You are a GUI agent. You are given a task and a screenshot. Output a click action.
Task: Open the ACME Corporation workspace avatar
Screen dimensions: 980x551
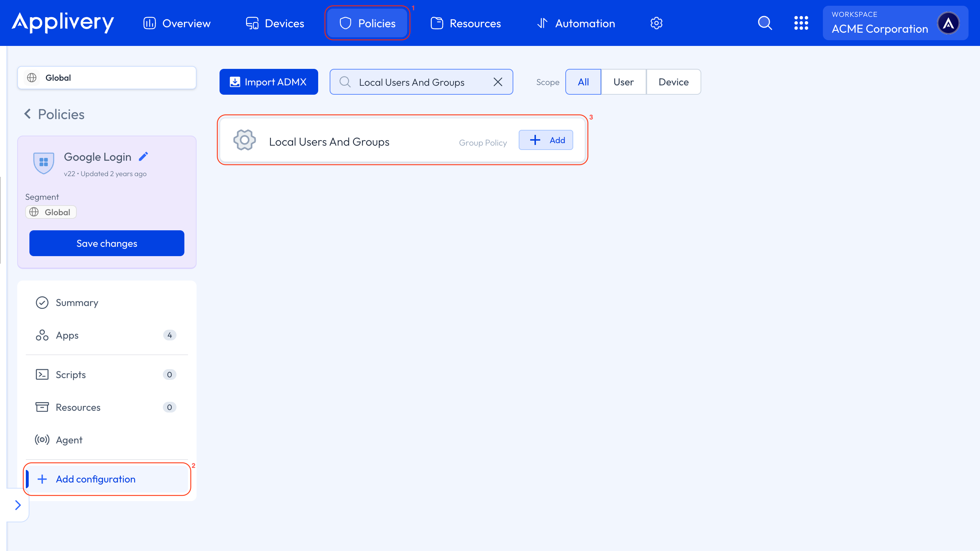coord(949,23)
